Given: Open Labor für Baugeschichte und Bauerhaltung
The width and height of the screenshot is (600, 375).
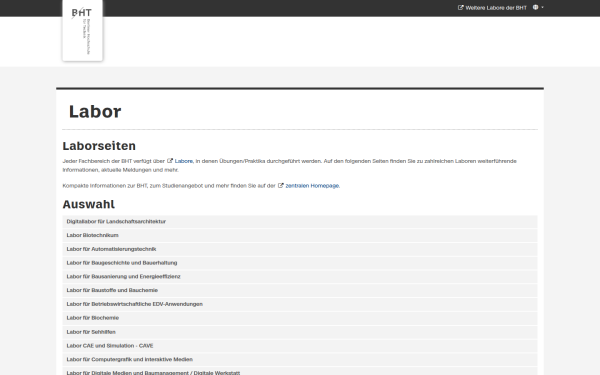Looking at the screenshot, I should (300, 263).
